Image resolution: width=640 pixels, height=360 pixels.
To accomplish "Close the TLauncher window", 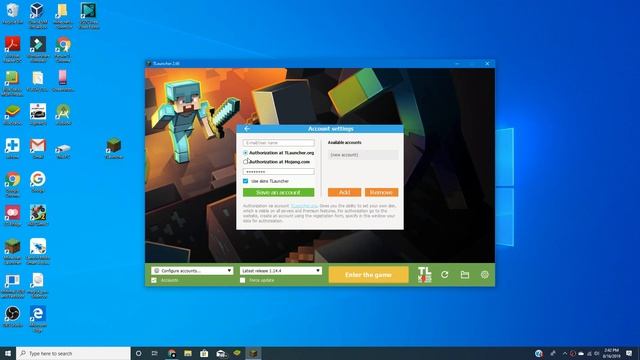I will click(487, 64).
